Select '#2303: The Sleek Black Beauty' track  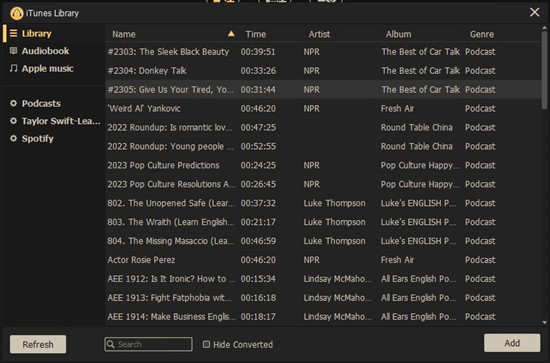323,52
